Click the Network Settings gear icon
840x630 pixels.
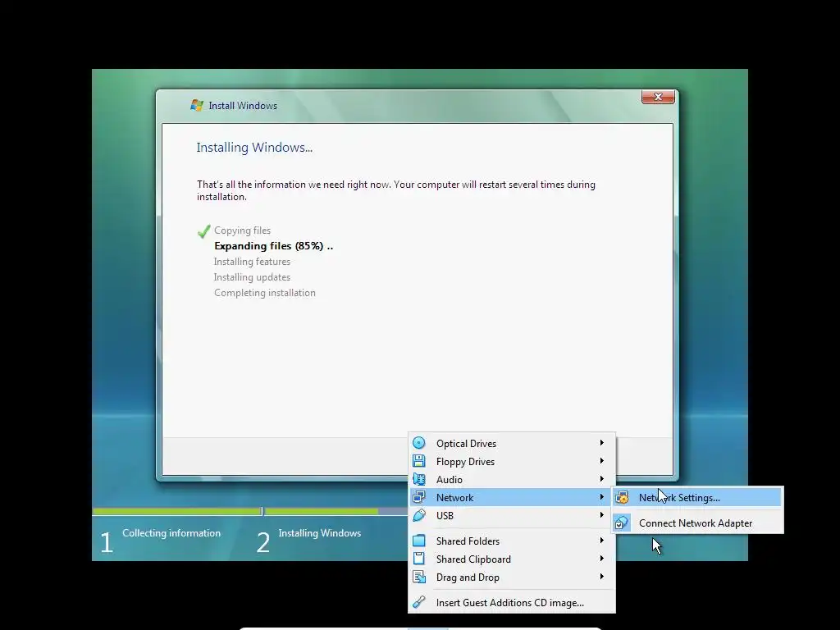[622, 498]
